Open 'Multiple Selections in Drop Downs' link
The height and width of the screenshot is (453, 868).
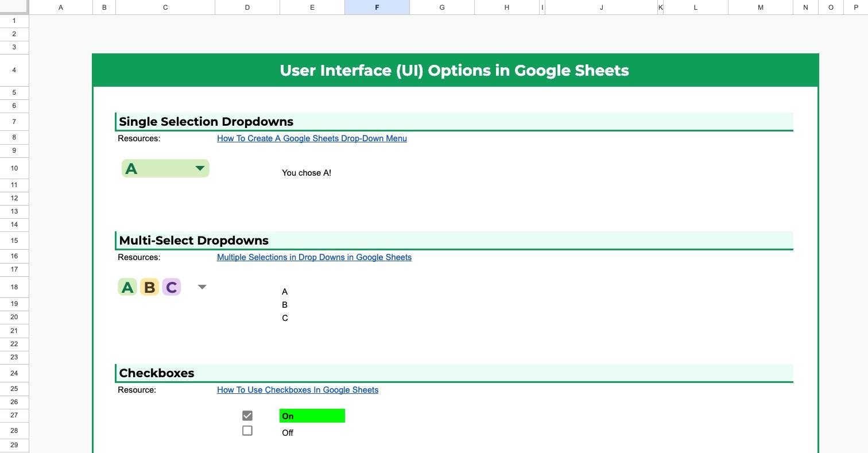[x=314, y=257]
